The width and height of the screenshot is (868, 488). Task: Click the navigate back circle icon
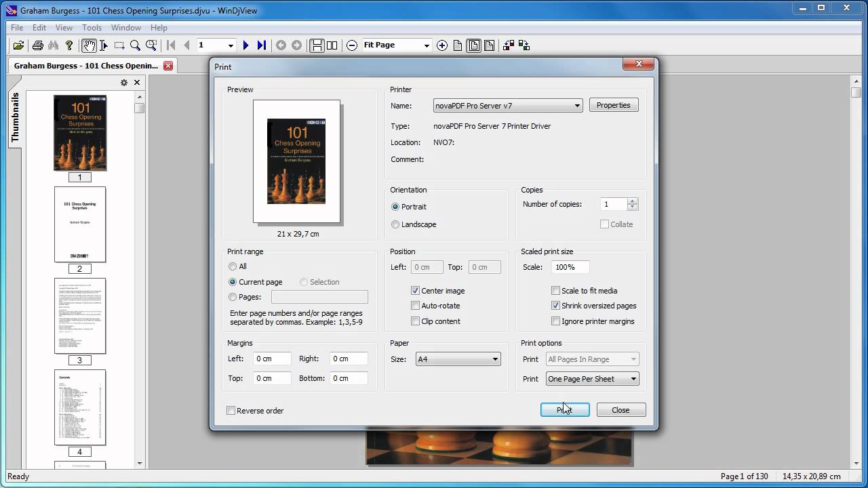tap(281, 45)
